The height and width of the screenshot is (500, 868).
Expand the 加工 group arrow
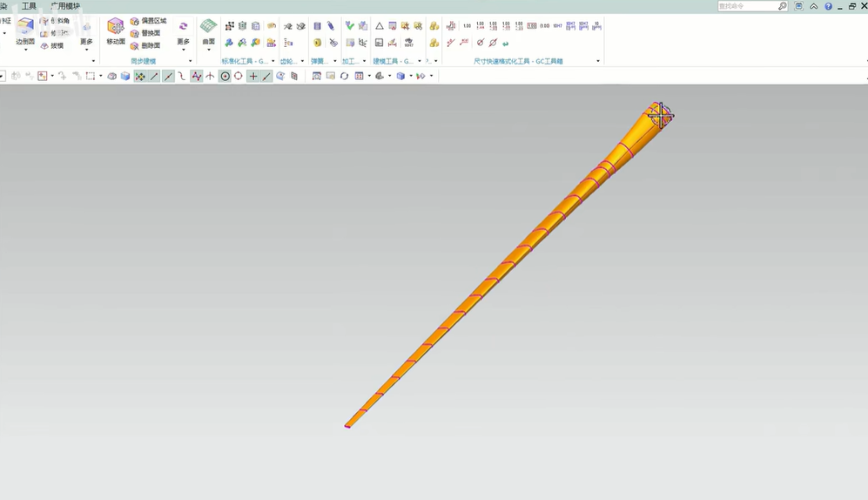[364, 61]
